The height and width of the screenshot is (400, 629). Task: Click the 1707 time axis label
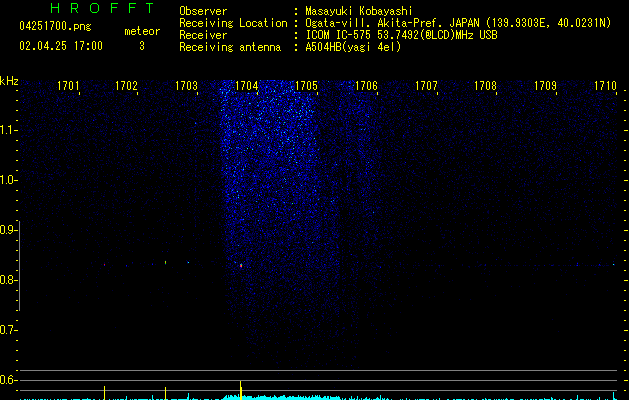tap(426, 86)
